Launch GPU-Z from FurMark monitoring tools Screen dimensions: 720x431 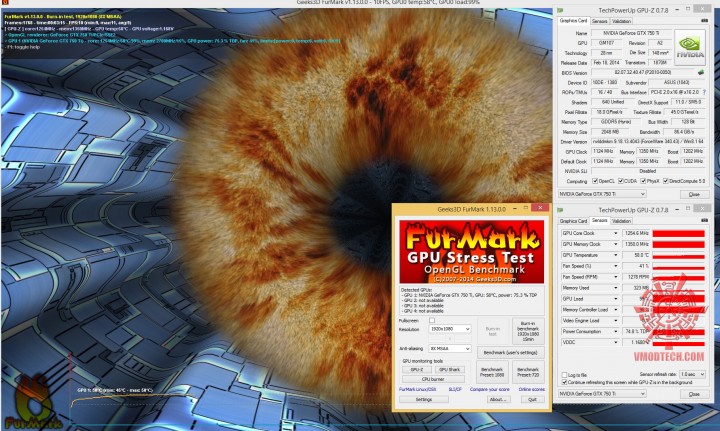416,369
